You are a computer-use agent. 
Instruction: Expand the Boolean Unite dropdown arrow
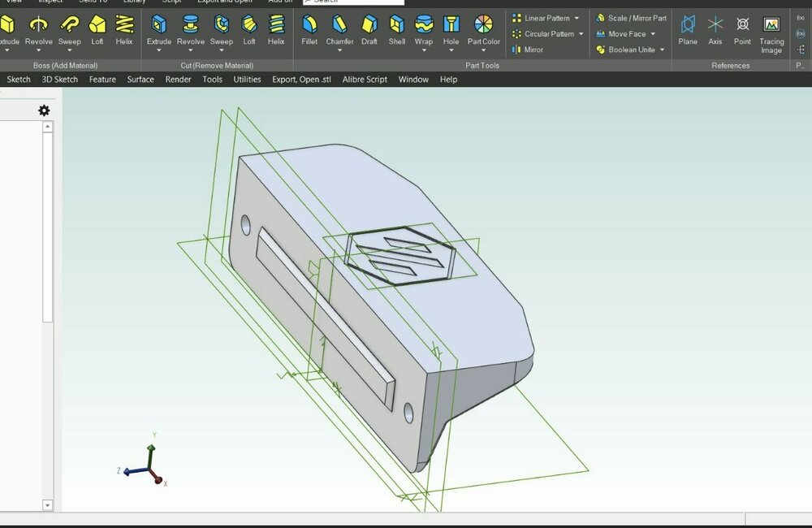coord(663,50)
